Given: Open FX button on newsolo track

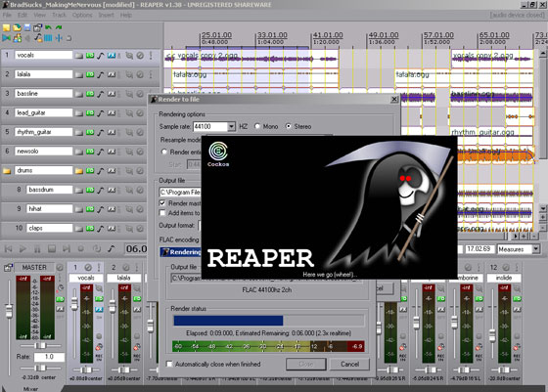Looking at the screenshot, I should (112, 152).
